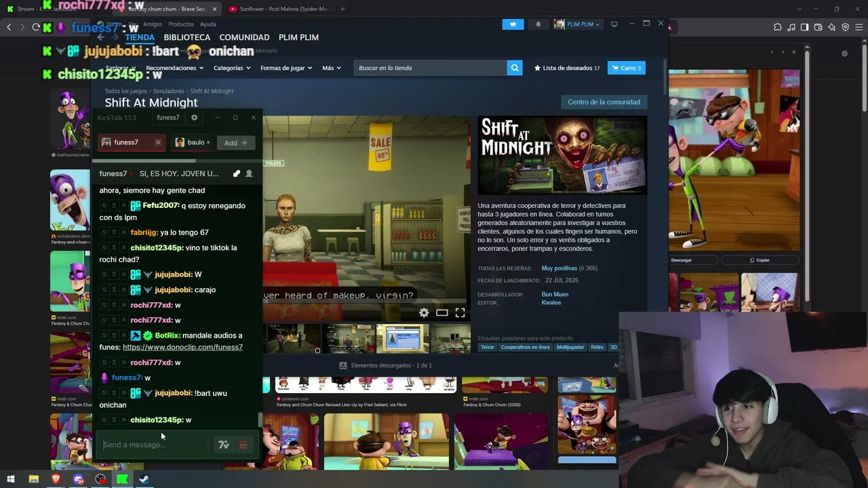Open Brave browser from the taskbar
Screen dimensions: 868x488
point(56,479)
